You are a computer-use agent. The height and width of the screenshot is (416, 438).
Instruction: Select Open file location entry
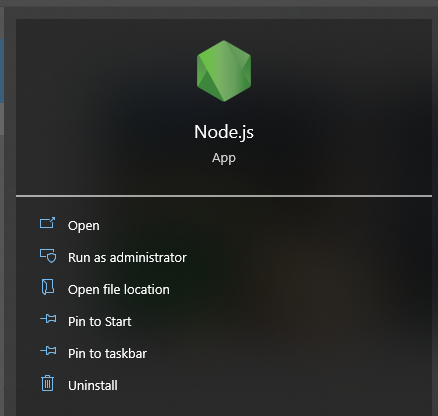coord(119,289)
